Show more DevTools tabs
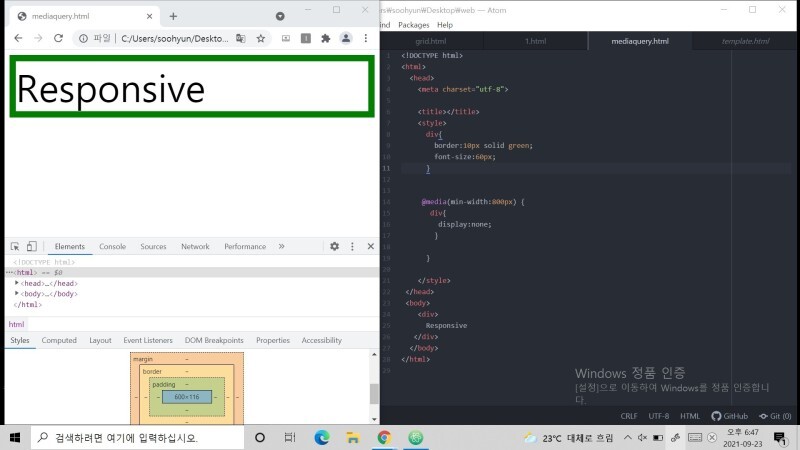The width and height of the screenshot is (800, 450). [x=282, y=246]
